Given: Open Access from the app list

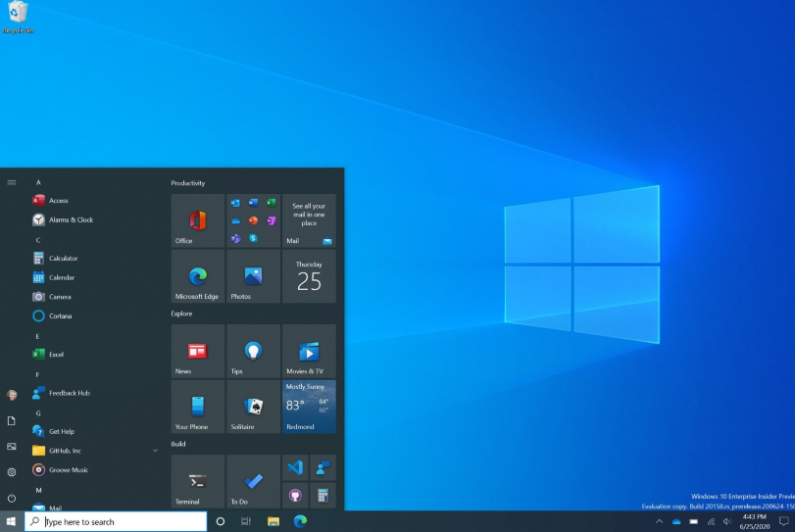Looking at the screenshot, I should [x=95, y=201].
